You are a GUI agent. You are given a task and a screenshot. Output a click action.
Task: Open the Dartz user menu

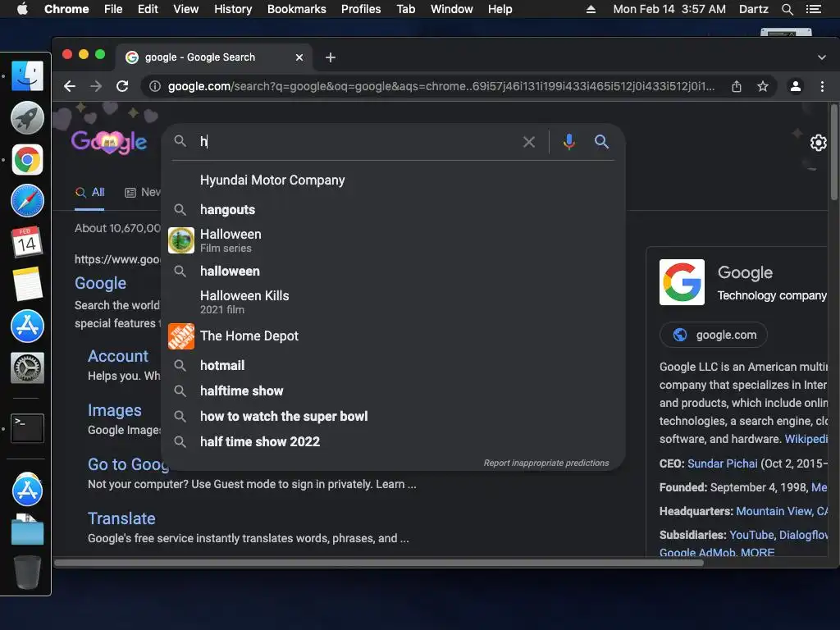click(753, 9)
